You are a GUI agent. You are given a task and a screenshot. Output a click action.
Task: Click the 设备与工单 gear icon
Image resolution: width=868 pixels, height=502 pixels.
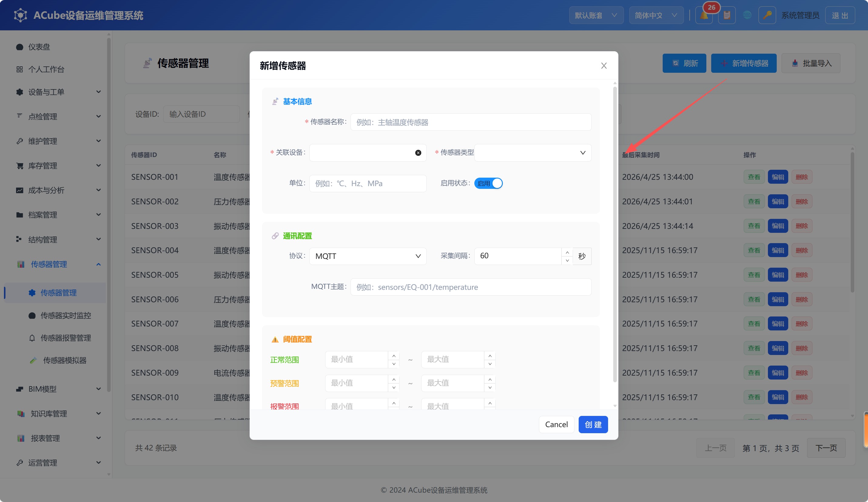[x=20, y=92]
